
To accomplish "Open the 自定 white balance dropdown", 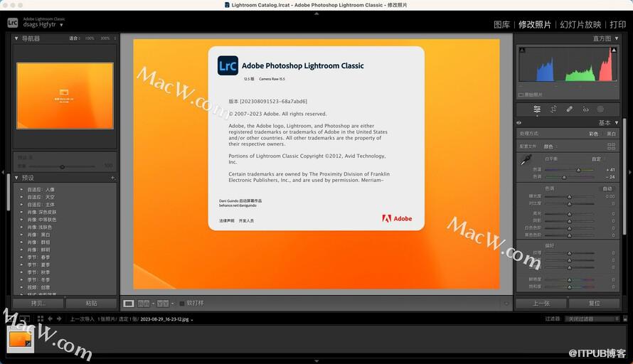I will click(x=598, y=159).
